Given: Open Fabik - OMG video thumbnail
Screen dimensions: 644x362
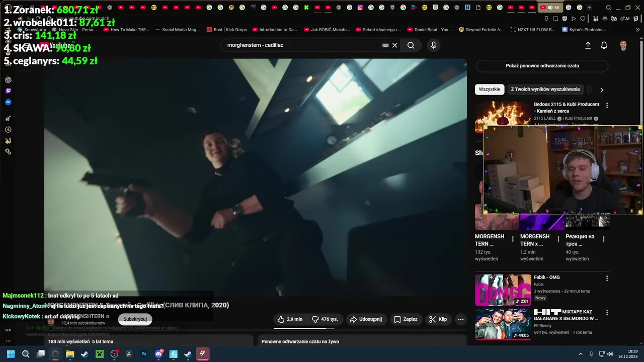Looking at the screenshot, I should coord(503,290).
